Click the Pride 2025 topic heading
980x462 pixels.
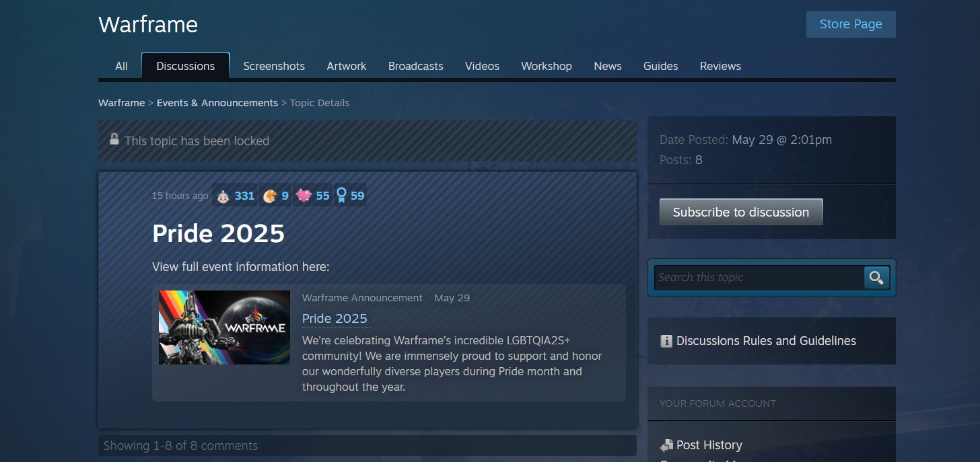click(219, 233)
